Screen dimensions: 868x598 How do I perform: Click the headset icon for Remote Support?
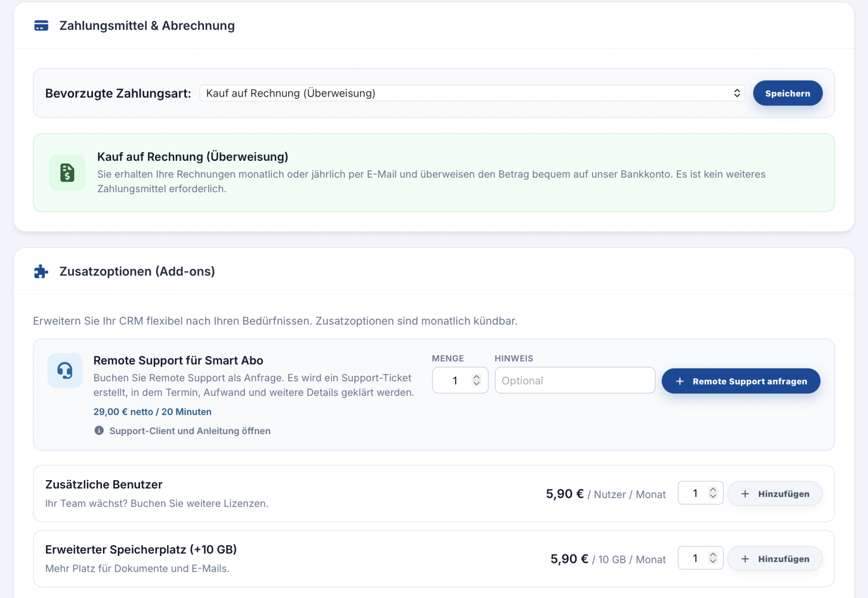coord(65,371)
